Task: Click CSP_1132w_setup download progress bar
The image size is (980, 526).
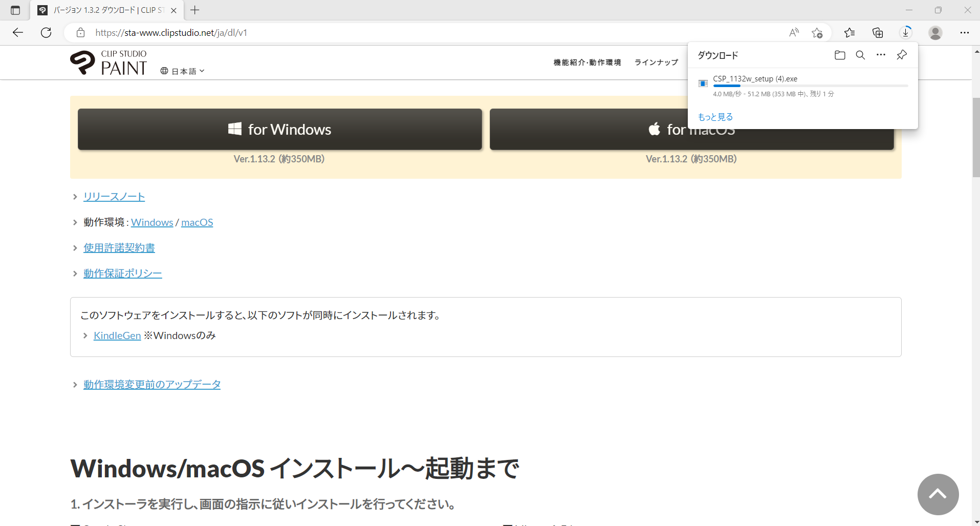Action: pos(810,86)
